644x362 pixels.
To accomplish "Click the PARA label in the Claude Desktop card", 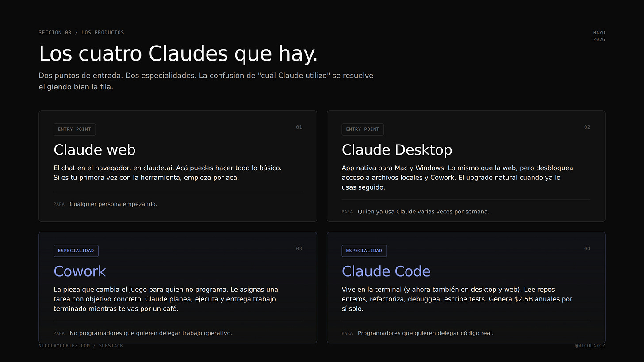I will click(347, 212).
